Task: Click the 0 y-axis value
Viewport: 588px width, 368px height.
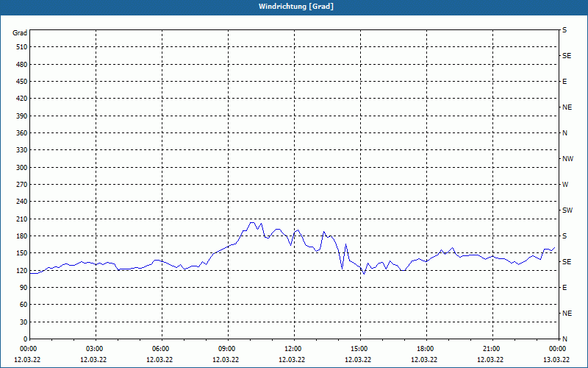Action: [26, 339]
